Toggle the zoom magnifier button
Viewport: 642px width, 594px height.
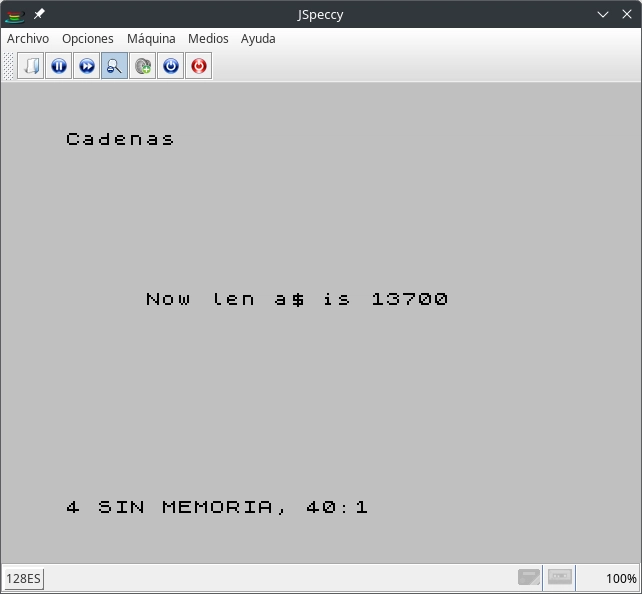[x=114, y=65]
